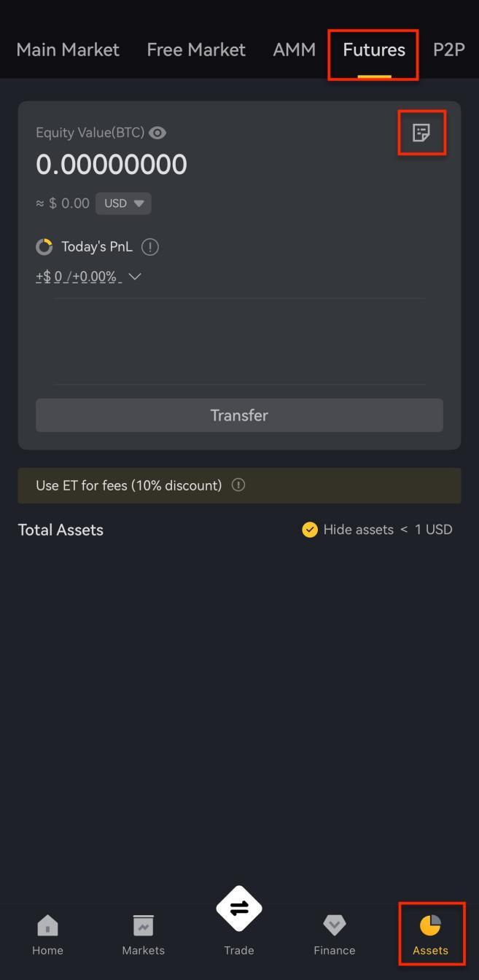Switch to the Free Market tab
The height and width of the screenshot is (980, 479).
tap(196, 50)
